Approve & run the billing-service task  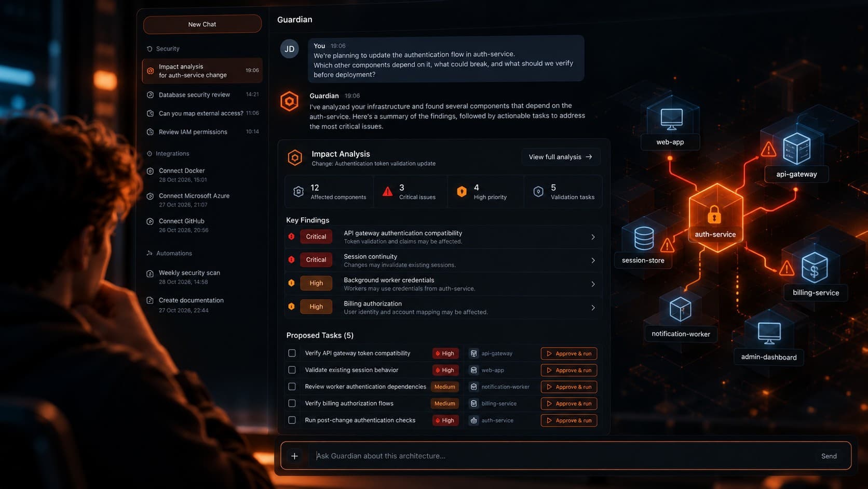pos(569,404)
